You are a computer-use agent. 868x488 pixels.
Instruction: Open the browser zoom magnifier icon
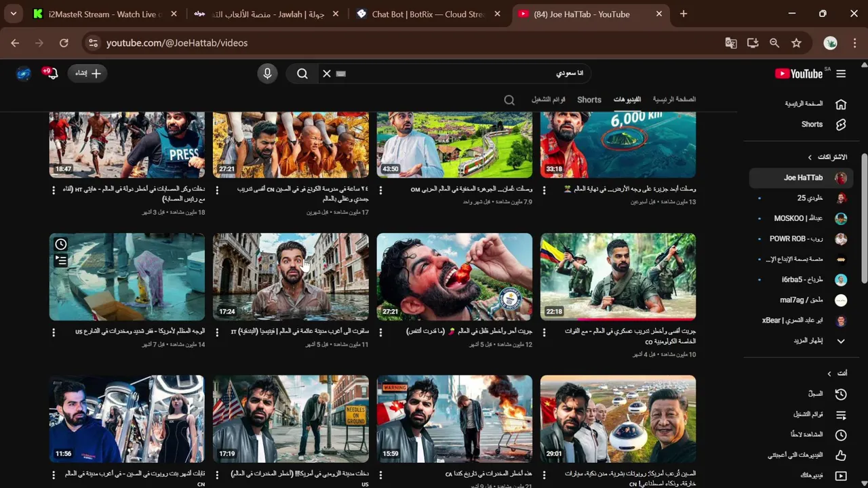(x=774, y=43)
